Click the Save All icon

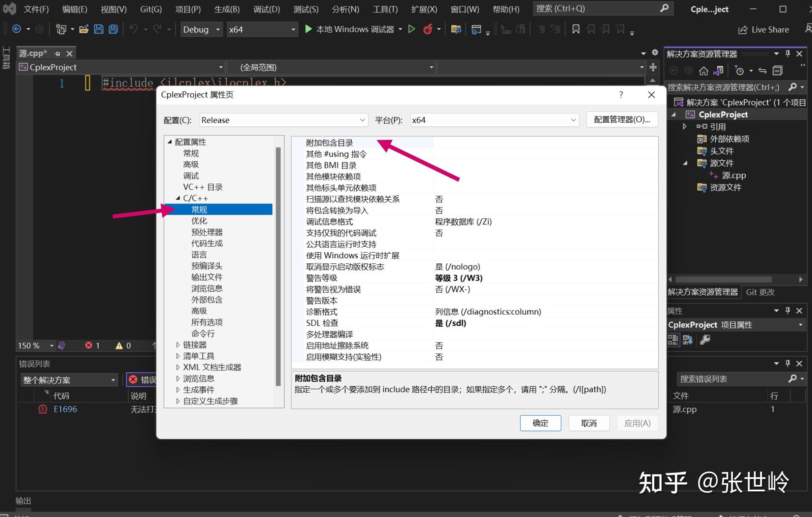pos(112,29)
